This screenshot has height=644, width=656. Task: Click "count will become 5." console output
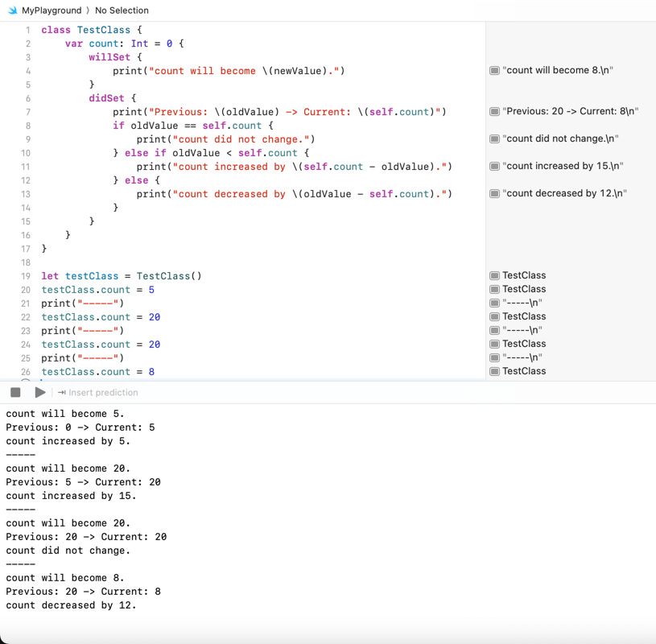click(65, 414)
